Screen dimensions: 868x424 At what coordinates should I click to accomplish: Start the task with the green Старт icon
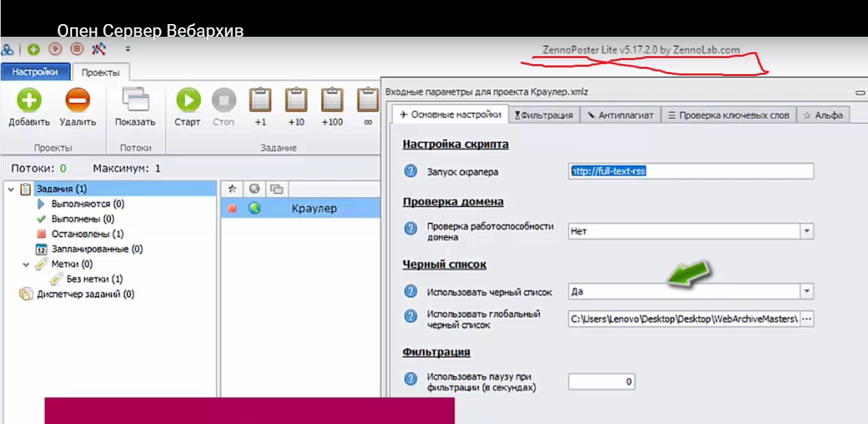pyautogui.click(x=188, y=100)
